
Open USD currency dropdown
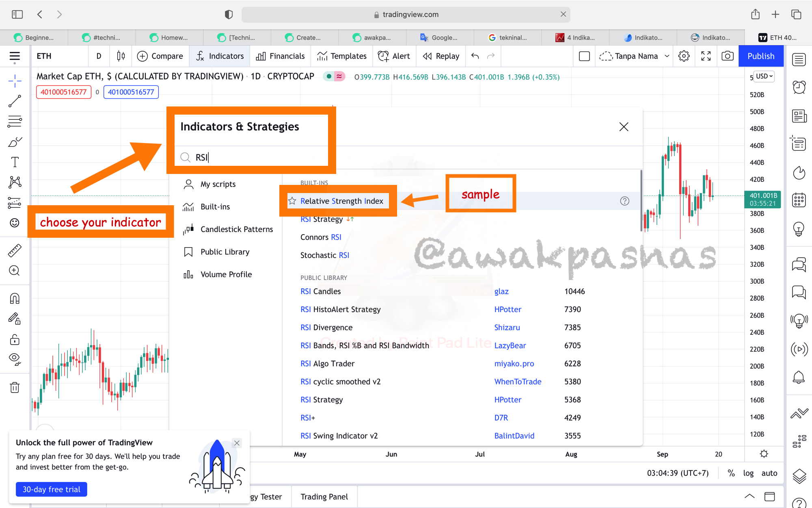tap(764, 76)
